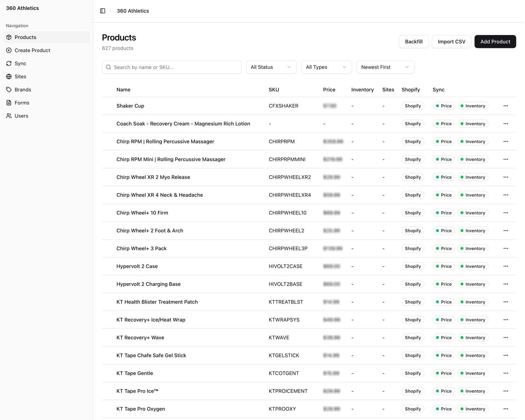Image resolution: width=525 pixels, height=420 pixels.
Task: Open the Newest First sort dropdown
Action: (x=385, y=67)
